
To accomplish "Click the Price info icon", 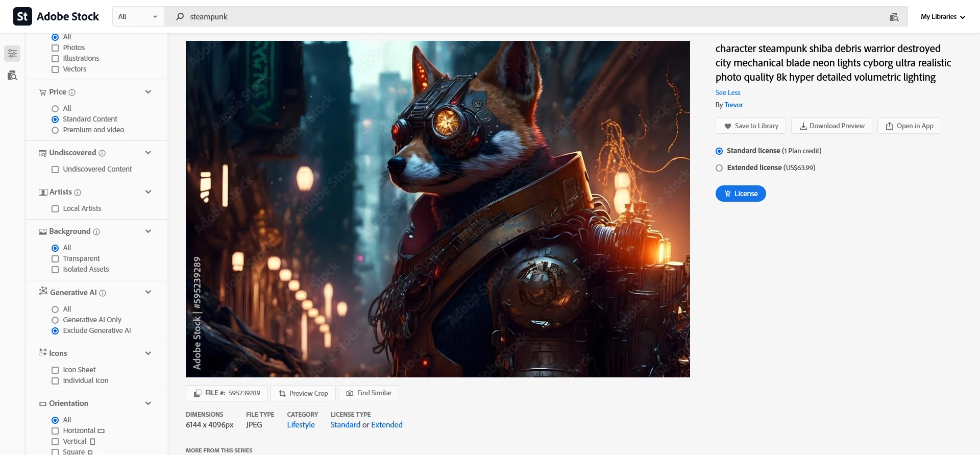I will pos(72,92).
